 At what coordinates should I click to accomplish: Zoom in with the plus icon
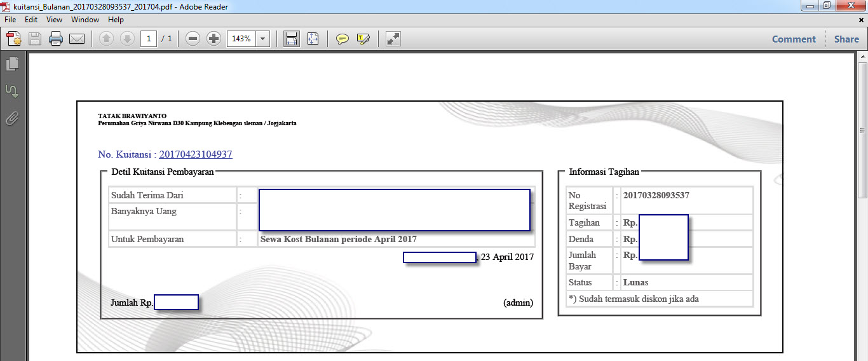click(214, 39)
